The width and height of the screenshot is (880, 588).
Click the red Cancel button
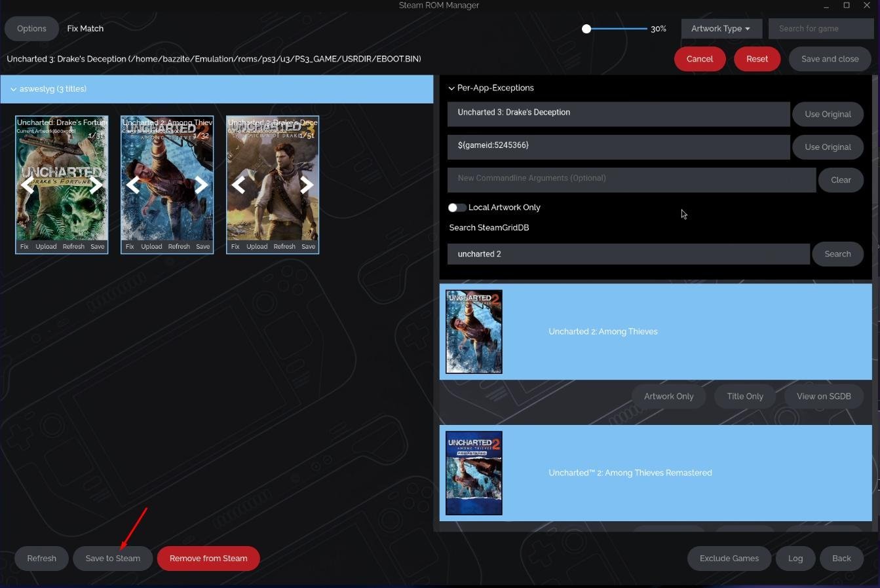[x=700, y=59]
